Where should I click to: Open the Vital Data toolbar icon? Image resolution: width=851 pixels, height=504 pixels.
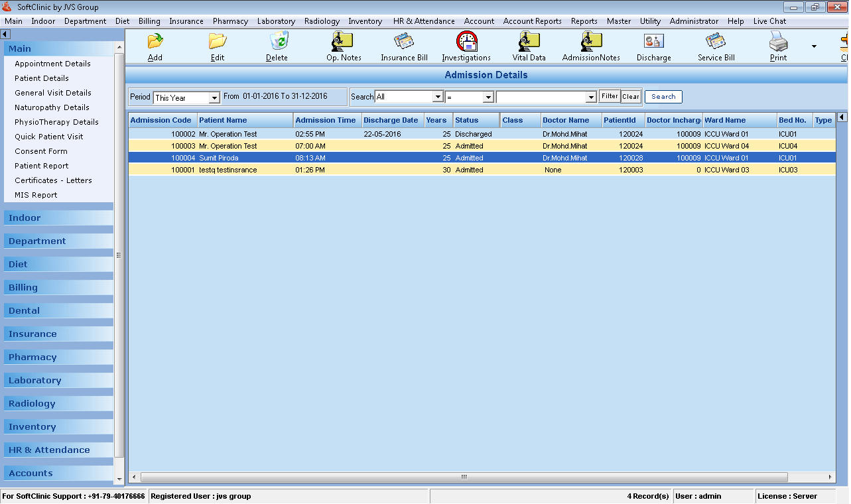point(529,42)
